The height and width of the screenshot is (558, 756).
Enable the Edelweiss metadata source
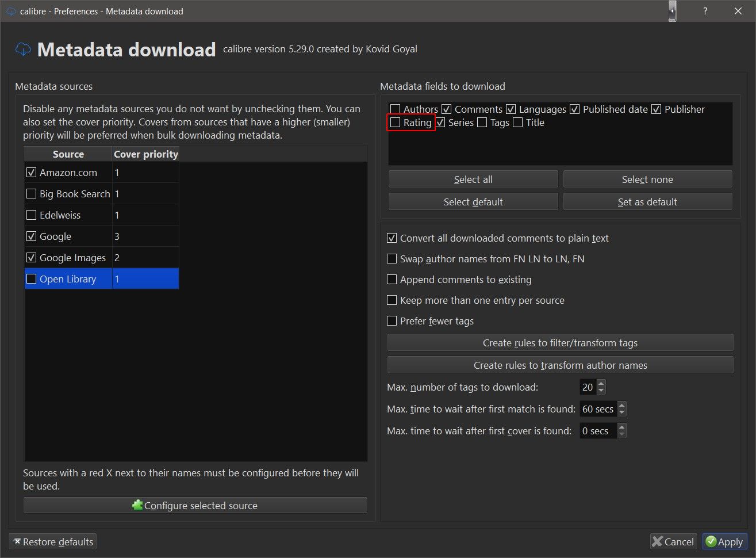[32, 215]
